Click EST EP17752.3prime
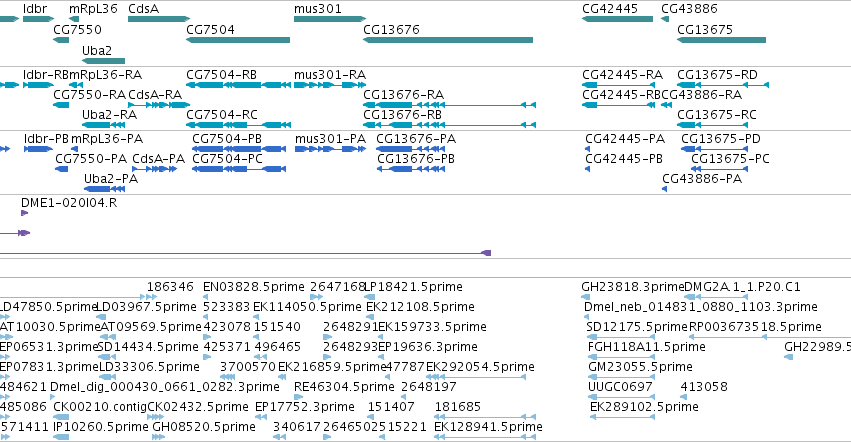 [261, 418]
